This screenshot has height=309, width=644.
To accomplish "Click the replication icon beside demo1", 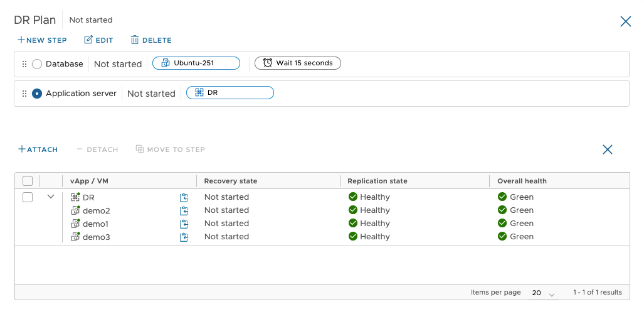I will pyautogui.click(x=184, y=224).
